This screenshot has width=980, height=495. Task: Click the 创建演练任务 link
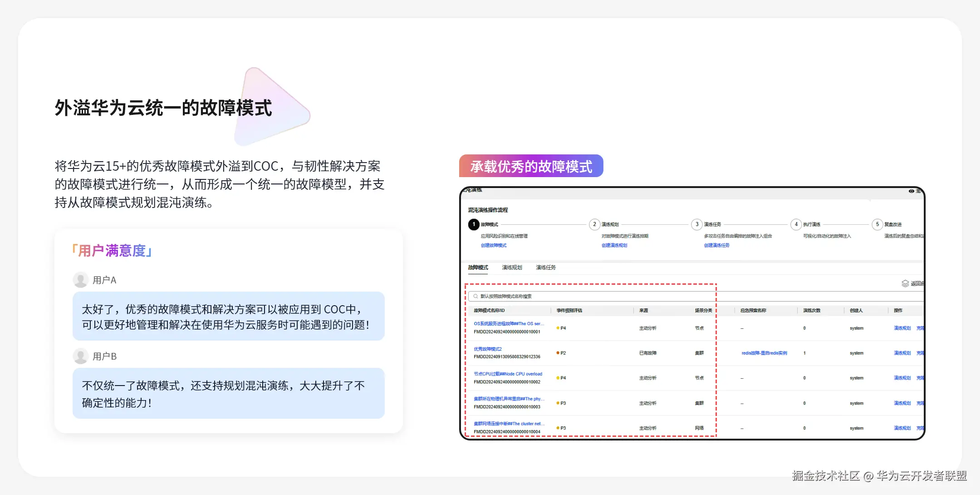point(717,245)
